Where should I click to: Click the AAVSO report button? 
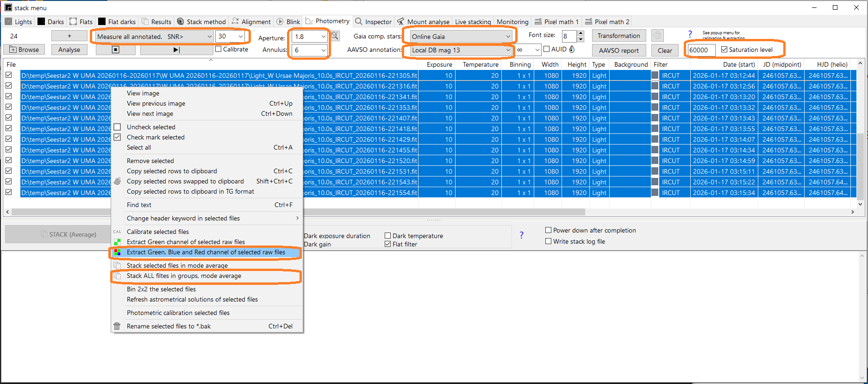(618, 50)
